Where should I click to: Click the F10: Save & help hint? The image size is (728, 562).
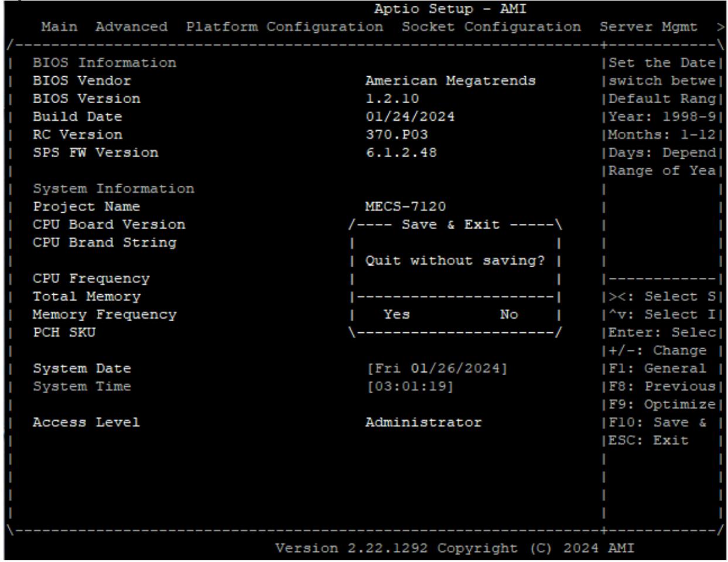(x=658, y=423)
